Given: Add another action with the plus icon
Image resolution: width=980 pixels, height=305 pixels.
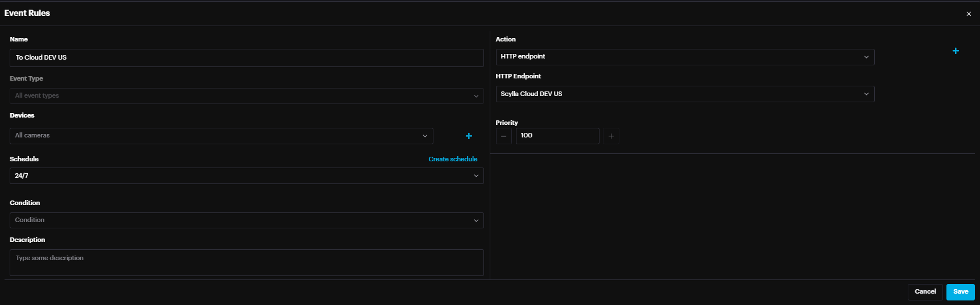Looking at the screenshot, I should click(x=956, y=51).
